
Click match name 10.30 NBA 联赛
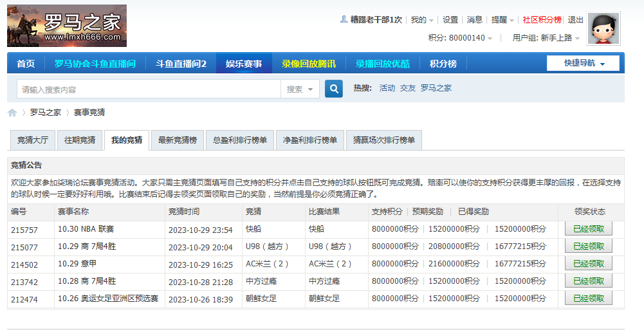(86, 229)
